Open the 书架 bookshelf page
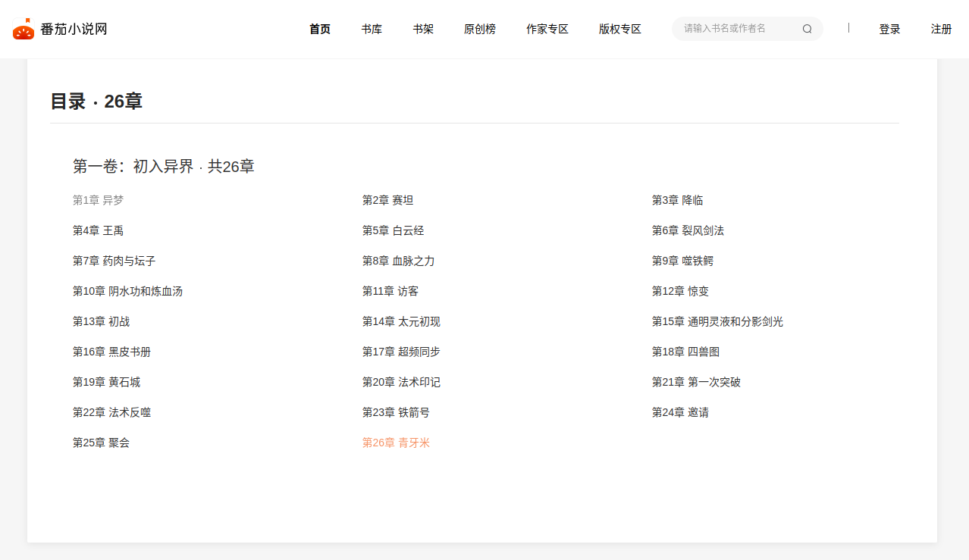The height and width of the screenshot is (560, 969). coord(423,29)
